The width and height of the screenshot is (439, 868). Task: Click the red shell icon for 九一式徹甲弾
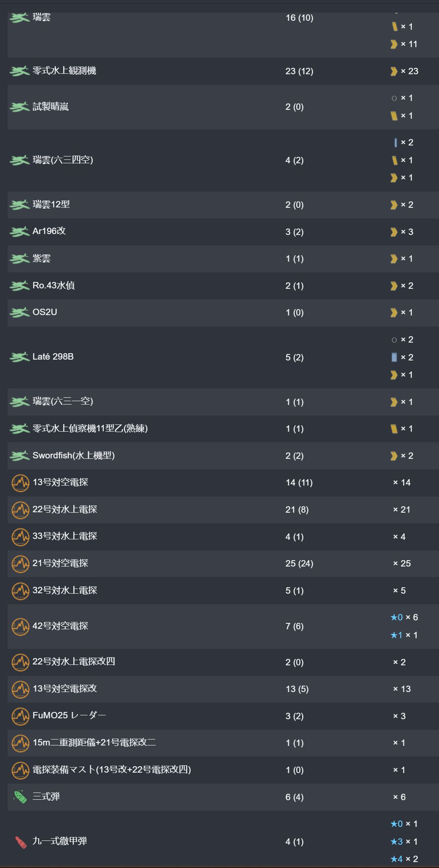[20, 842]
